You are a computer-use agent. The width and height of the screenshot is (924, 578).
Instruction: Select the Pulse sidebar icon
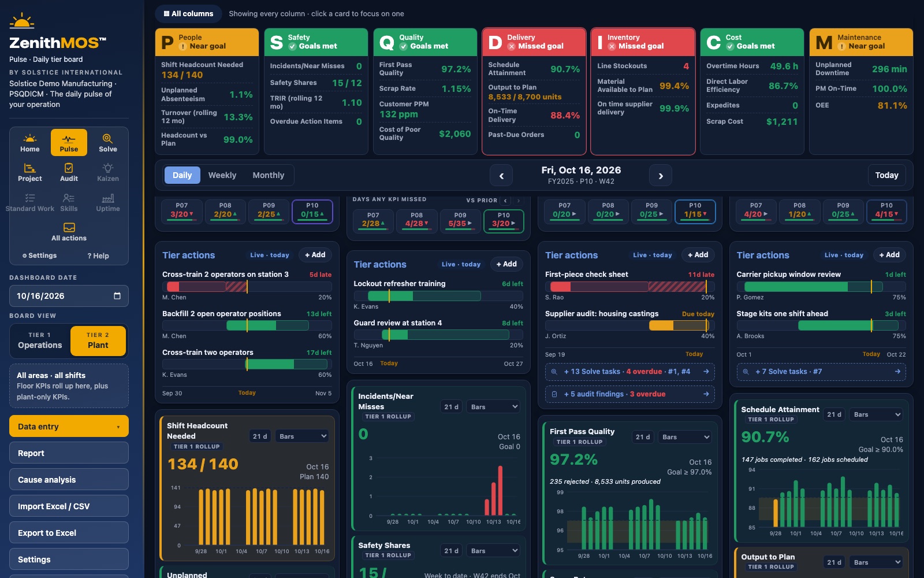click(x=69, y=143)
